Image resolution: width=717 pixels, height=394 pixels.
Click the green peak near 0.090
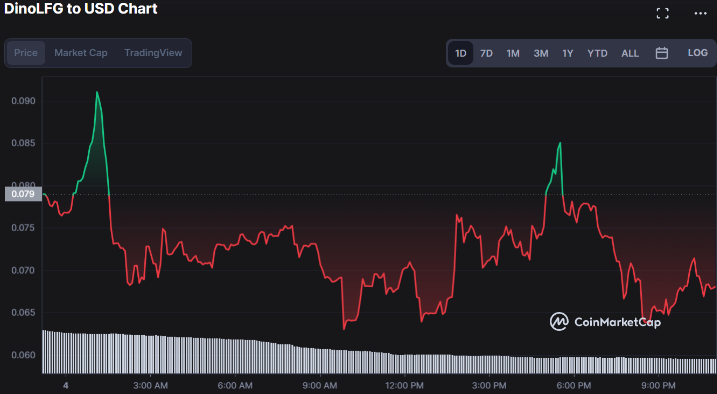(x=97, y=93)
